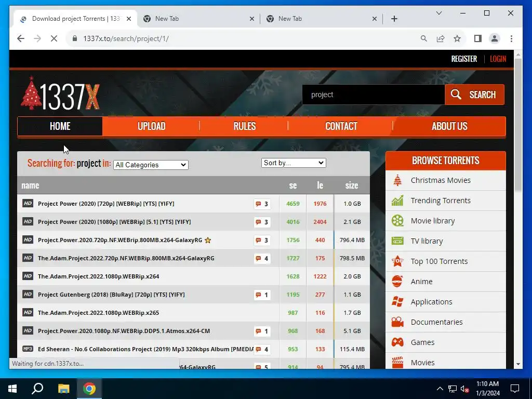
Task: Click the LOGIN link
Action: pyautogui.click(x=498, y=59)
